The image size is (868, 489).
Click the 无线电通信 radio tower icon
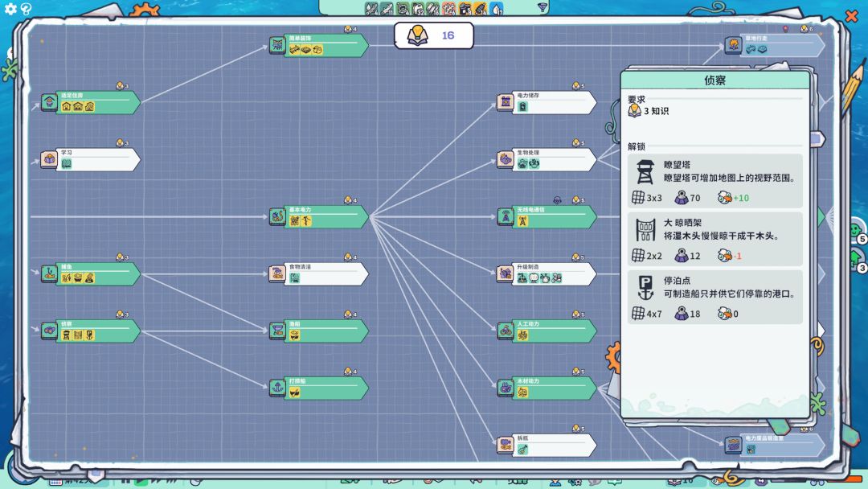[505, 217]
